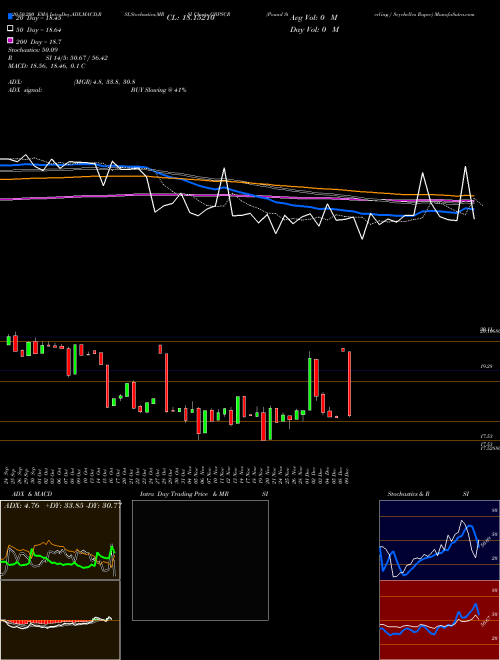Image resolution: width=500 pixels, height=660 pixels.
Task: Click the last tall red candlestick
Action: point(349,383)
